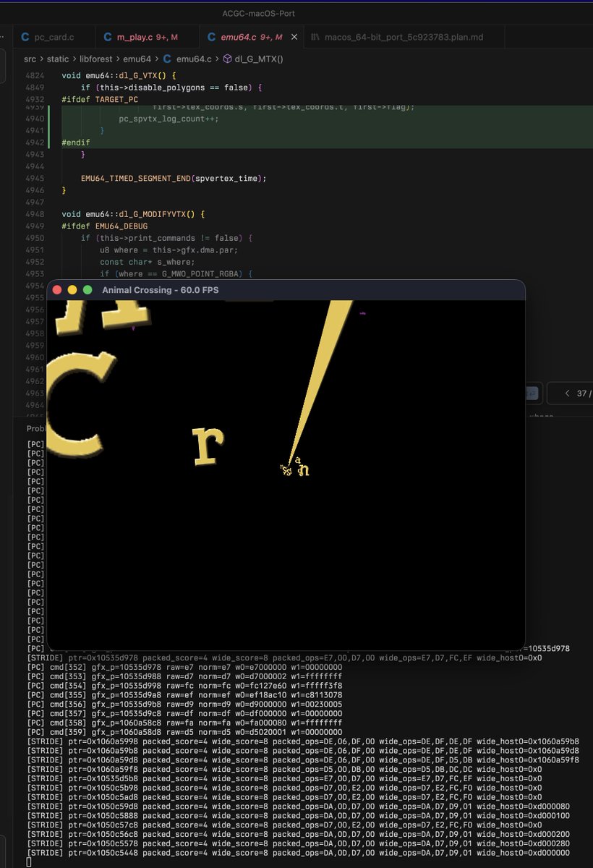The height and width of the screenshot is (868, 593).
Task: Open the 'static' breadcrumb folder
Action: click(59, 59)
